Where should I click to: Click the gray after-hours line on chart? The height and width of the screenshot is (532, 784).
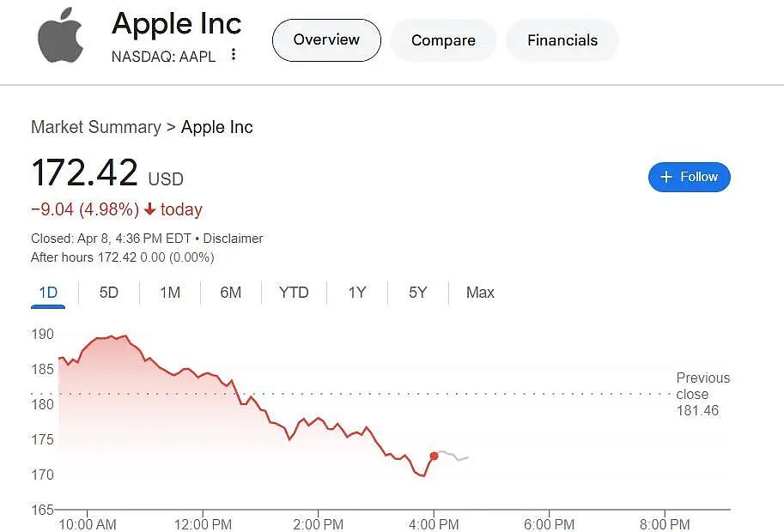(453, 455)
